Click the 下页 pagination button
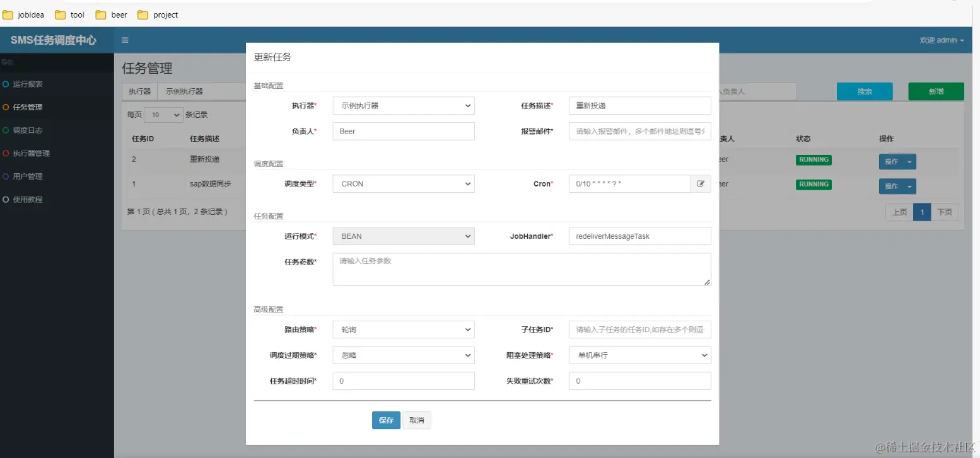 click(945, 212)
